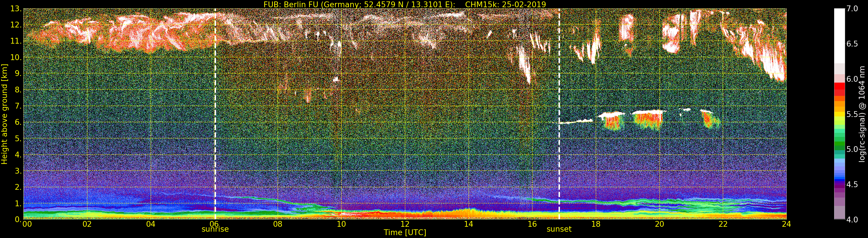Click the height axis tick '8.'
The height and width of the screenshot is (238, 868).
[18, 90]
